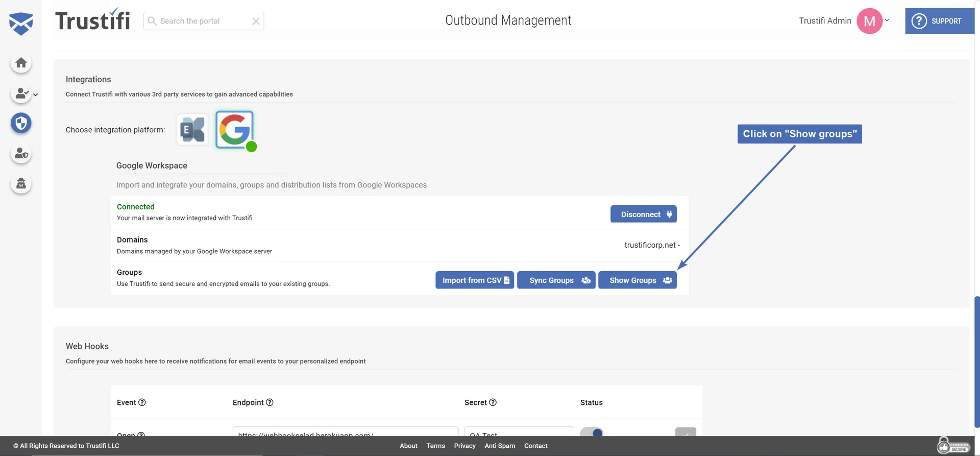
Task: Select the Google Workspace integration icon
Action: 234,130
